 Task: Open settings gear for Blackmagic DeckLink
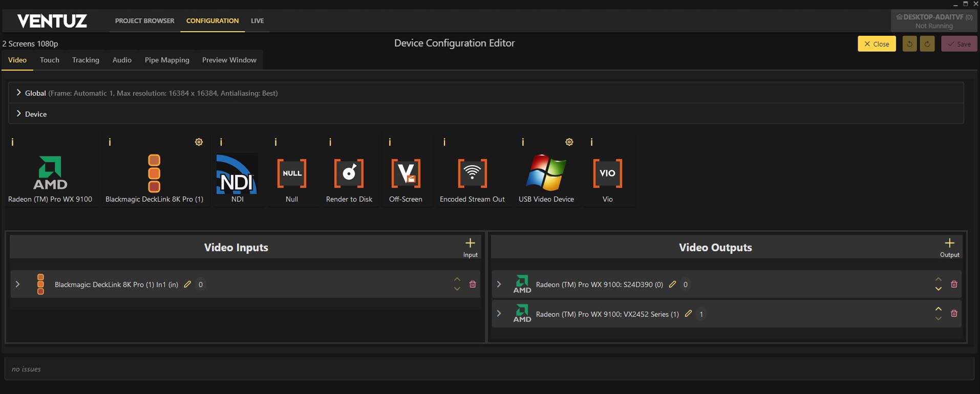199,142
